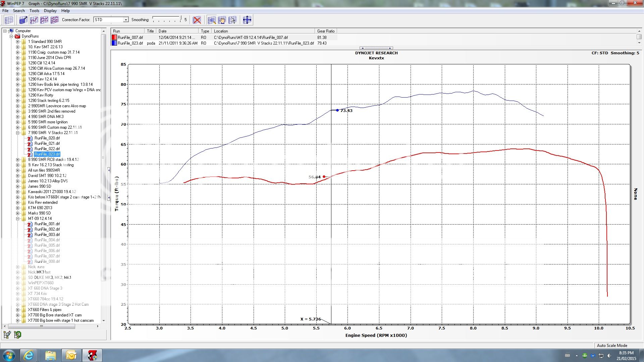644x362 pixels.
Task: Open the Correction Factor STD dropdown
Action: 126,20
